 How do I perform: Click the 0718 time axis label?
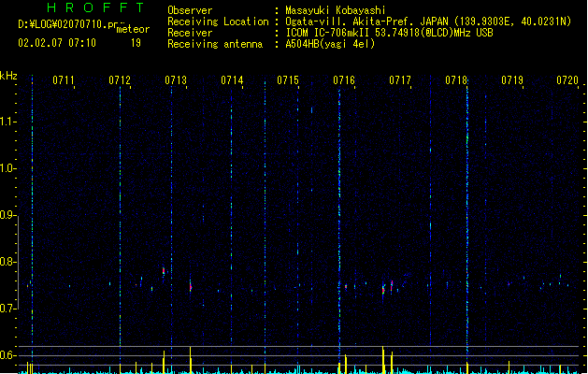pos(456,80)
